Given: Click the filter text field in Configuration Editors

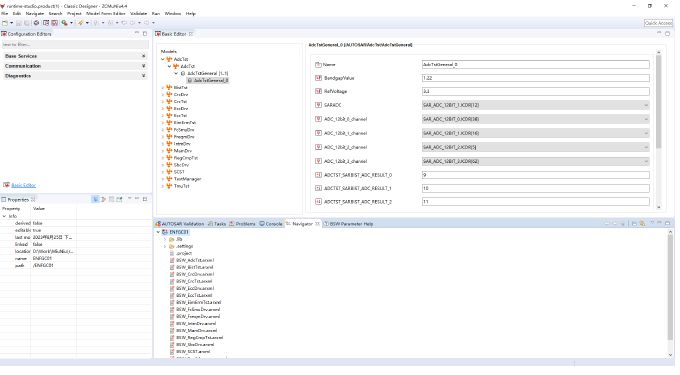Looking at the screenshot, I should coord(75,44).
